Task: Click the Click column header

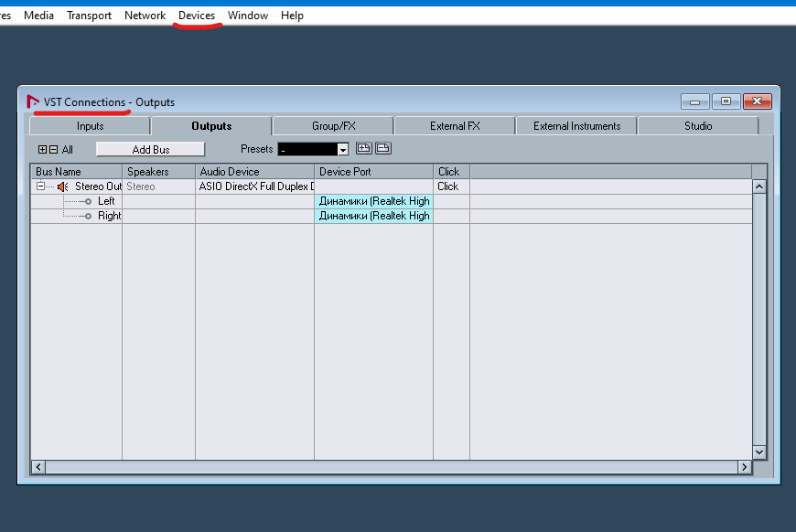Action: point(451,172)
